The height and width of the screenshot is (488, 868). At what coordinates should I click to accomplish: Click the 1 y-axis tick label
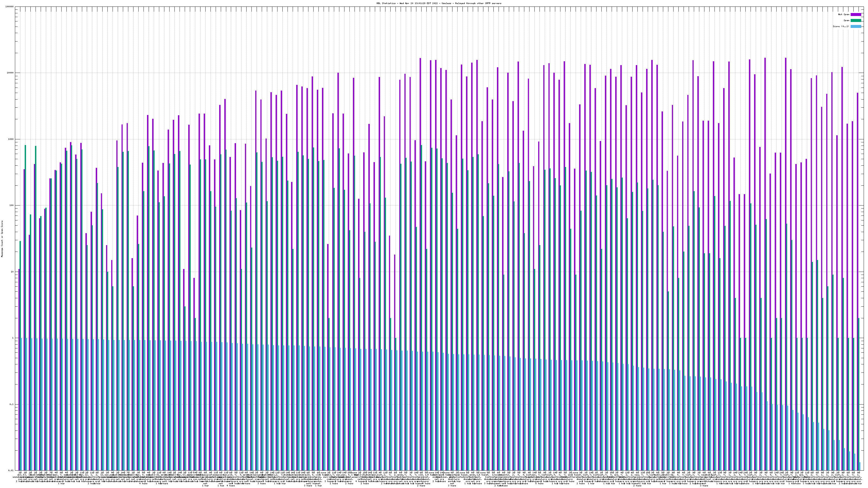[x=13, y=338]
